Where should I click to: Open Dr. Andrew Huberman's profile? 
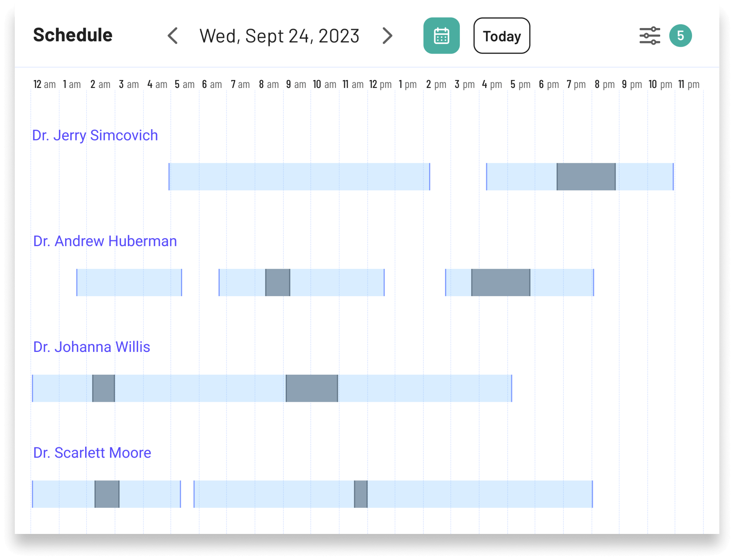click(105, 241)
